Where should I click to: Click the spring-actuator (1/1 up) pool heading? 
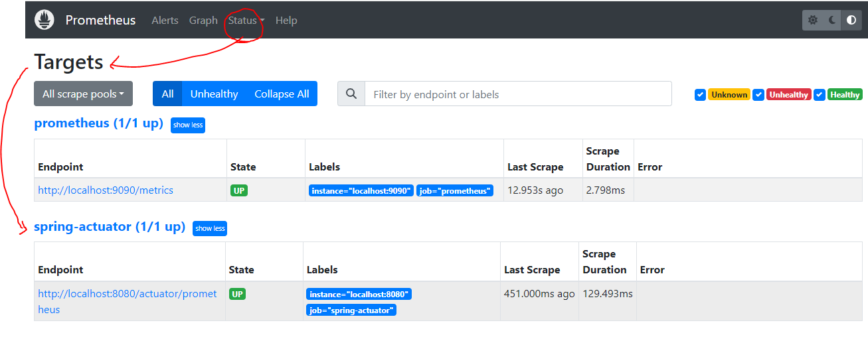(x=110, y=226)
